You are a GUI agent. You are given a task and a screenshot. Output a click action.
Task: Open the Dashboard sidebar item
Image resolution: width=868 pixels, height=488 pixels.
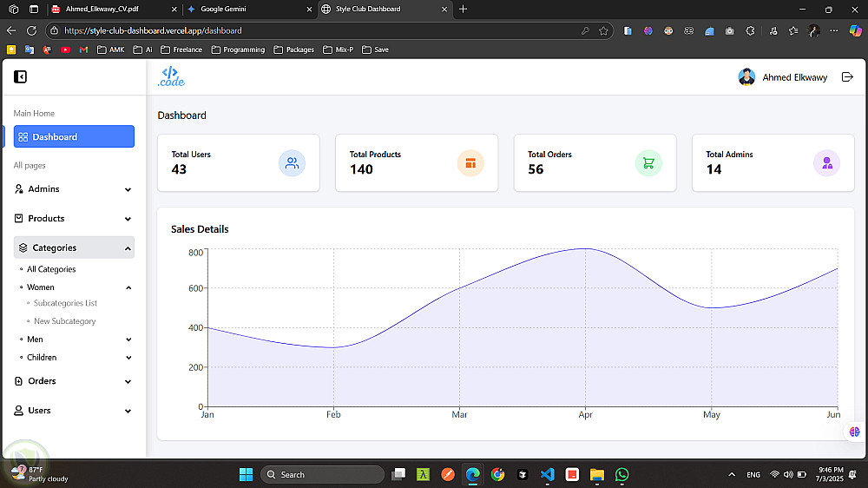click(74, 136)
